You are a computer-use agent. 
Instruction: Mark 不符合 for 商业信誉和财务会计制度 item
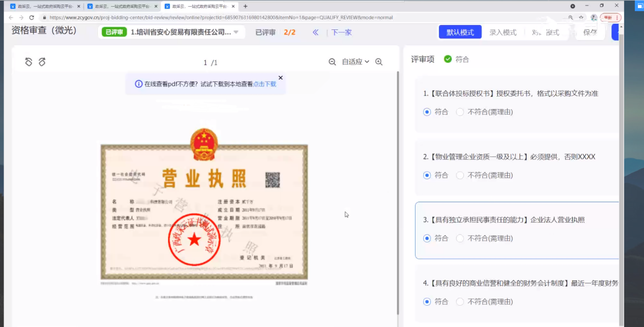(460, 302)
